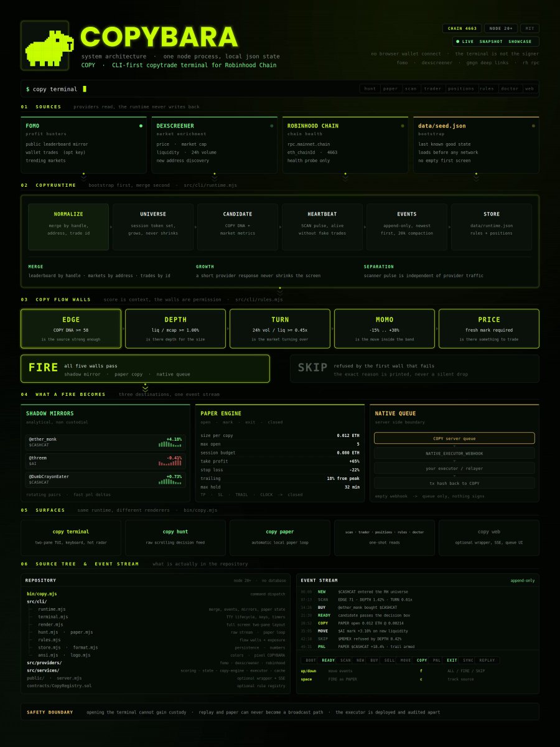Click the FIRE outcome box
The image size is (560, 747).
click(x=146, y=369)
